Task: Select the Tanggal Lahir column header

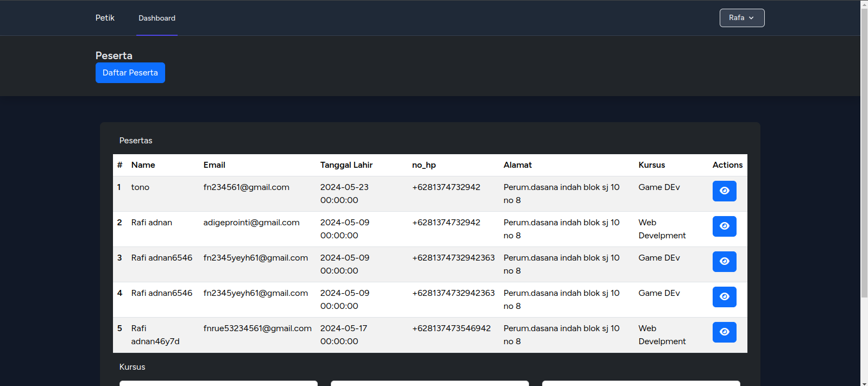Action: pos(347,165)
